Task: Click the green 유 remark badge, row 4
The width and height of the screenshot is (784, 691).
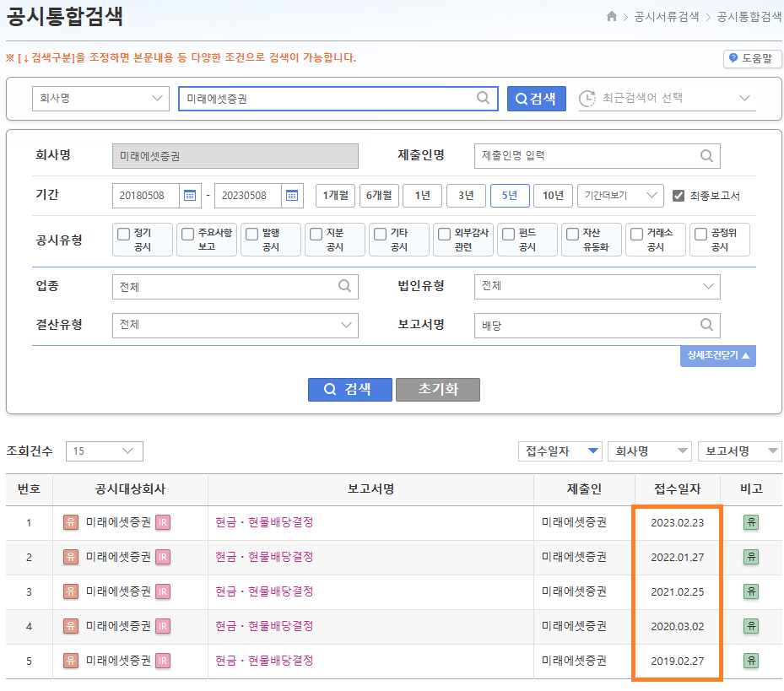Action: pyautogui.click(x=751, y=626)
